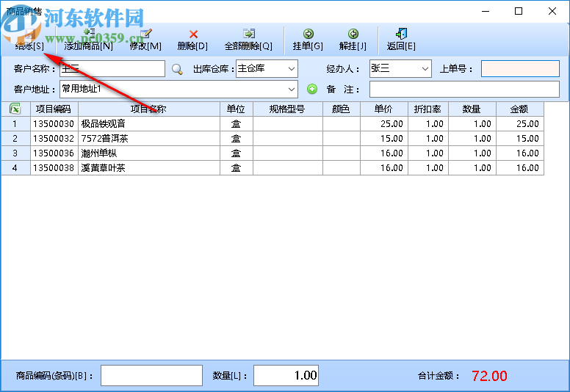Click the 7572普洱茶 product name cell
Image resolution: width=570 pixels, height=392 pixels.
click(x=149, y=139)
